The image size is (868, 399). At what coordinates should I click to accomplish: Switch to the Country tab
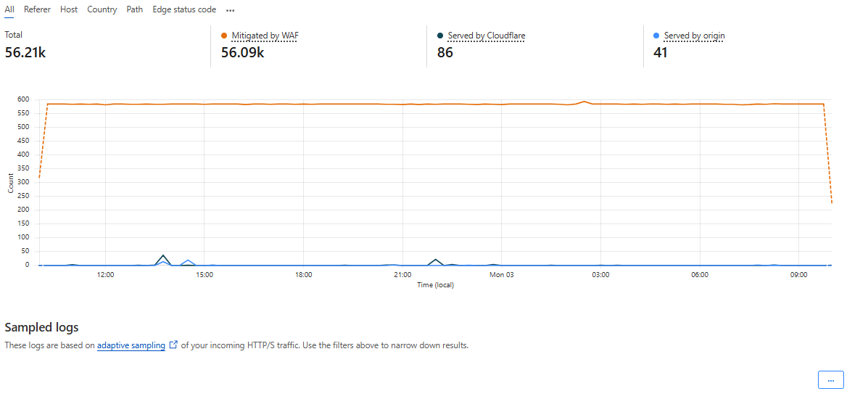click(x=102, y=10)
